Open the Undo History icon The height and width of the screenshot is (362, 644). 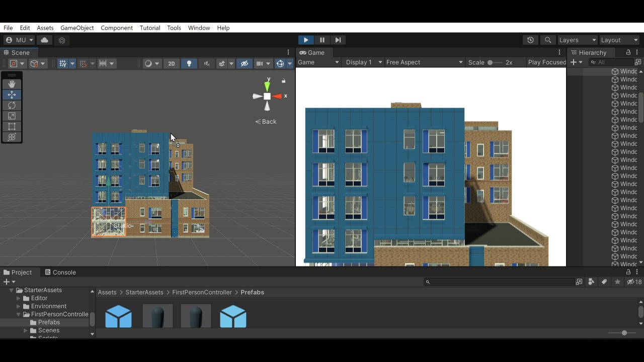coord(530,40)
